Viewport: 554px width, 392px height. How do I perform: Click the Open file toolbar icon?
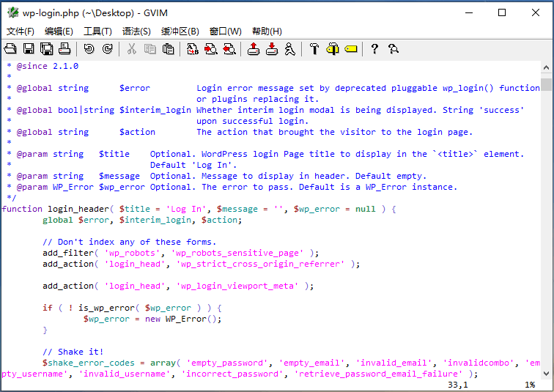pos(10,49)
